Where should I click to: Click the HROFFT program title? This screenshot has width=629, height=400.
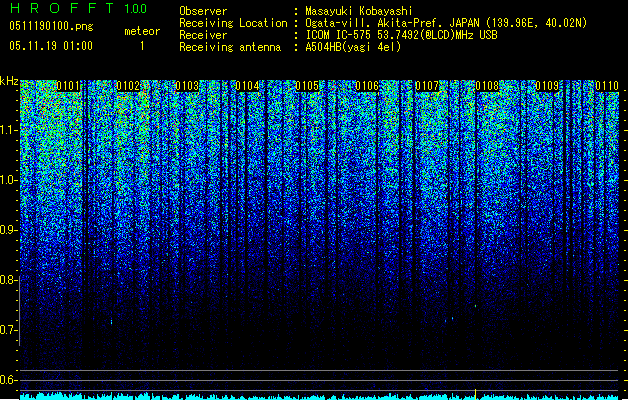click(62, 8)
